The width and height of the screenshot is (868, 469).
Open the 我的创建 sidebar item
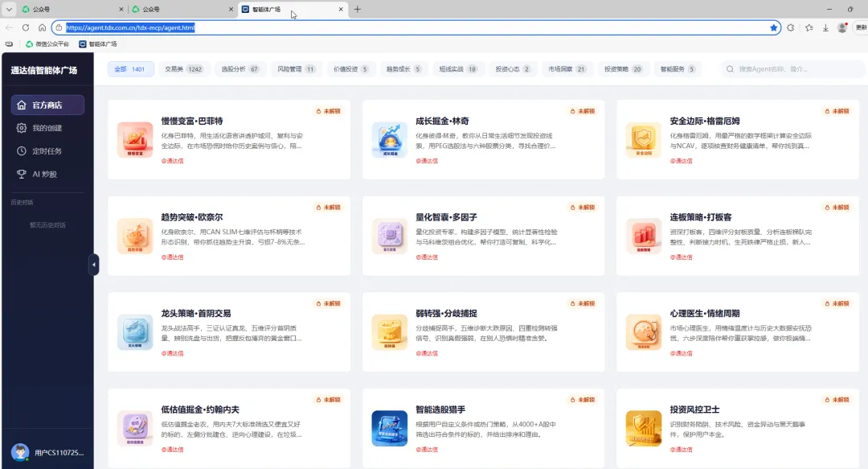47,128
